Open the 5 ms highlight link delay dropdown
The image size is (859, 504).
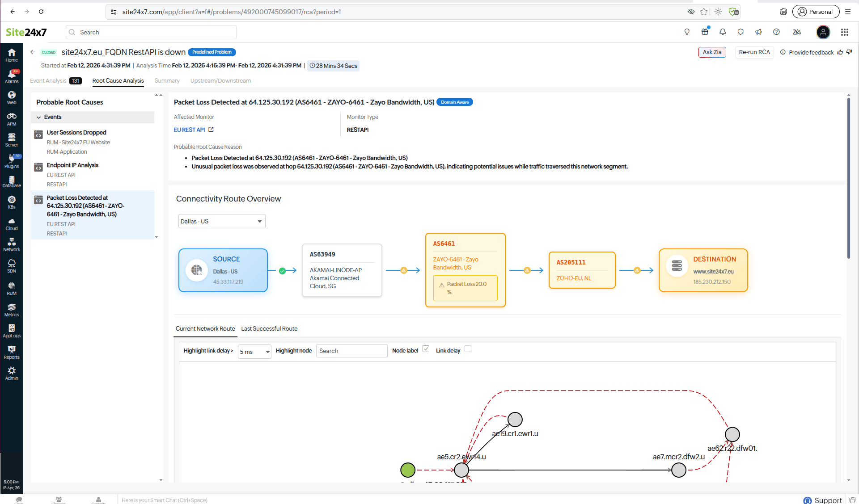pyautogui.click(x=254, y=352)
